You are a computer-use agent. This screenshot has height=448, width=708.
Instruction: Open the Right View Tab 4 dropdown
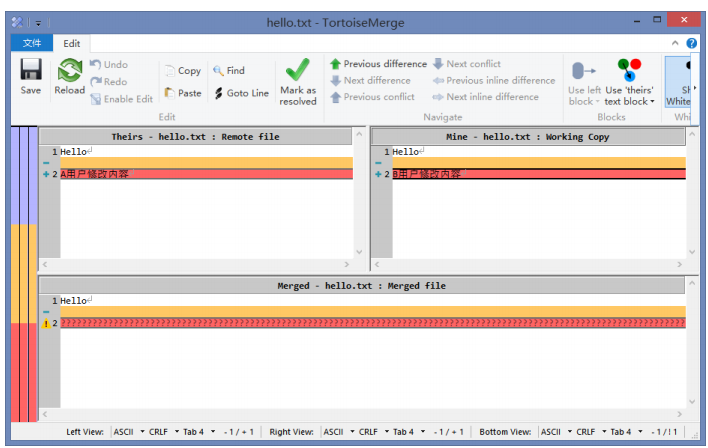pyautogui.click(x=409, y=432)
